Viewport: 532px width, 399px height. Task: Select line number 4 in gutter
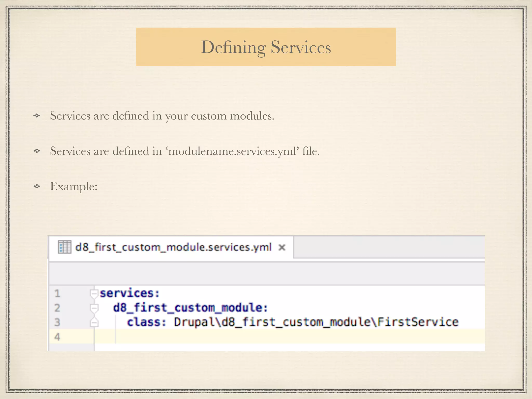pyautogui.click(x=57, y=337)
